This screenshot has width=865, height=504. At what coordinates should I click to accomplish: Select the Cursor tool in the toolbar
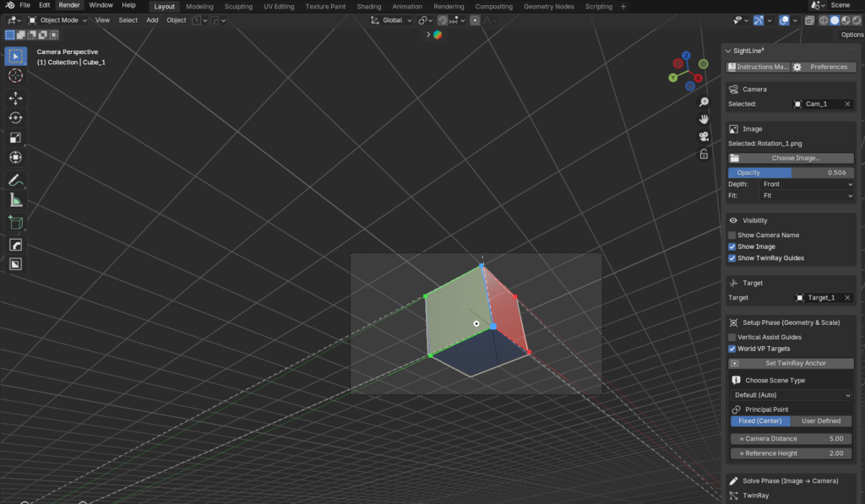pyautogui.click(x=15, y=76)
